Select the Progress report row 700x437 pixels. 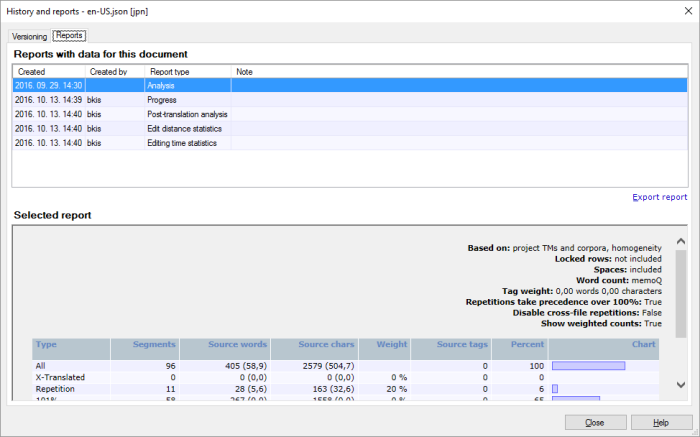click(162, 100)
